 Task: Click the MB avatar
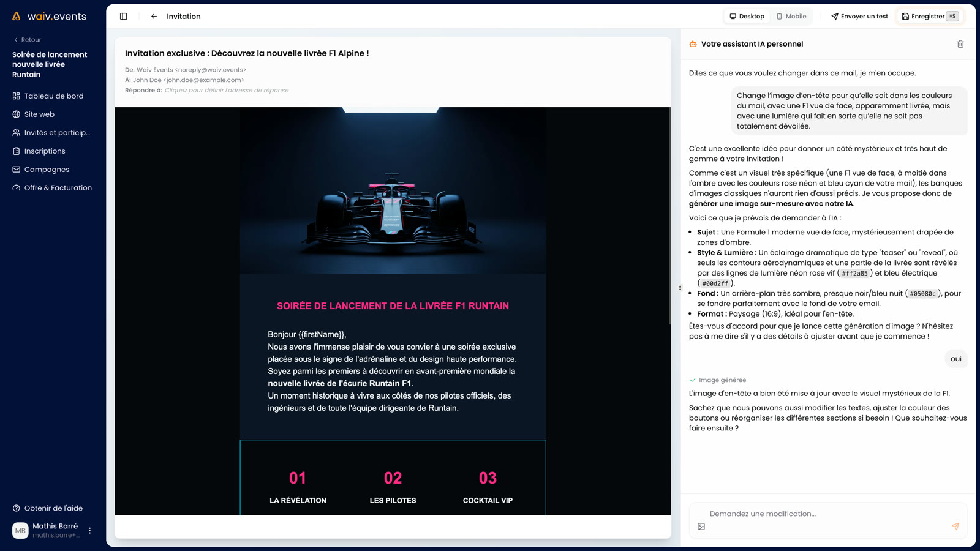(x=20, y=531)
